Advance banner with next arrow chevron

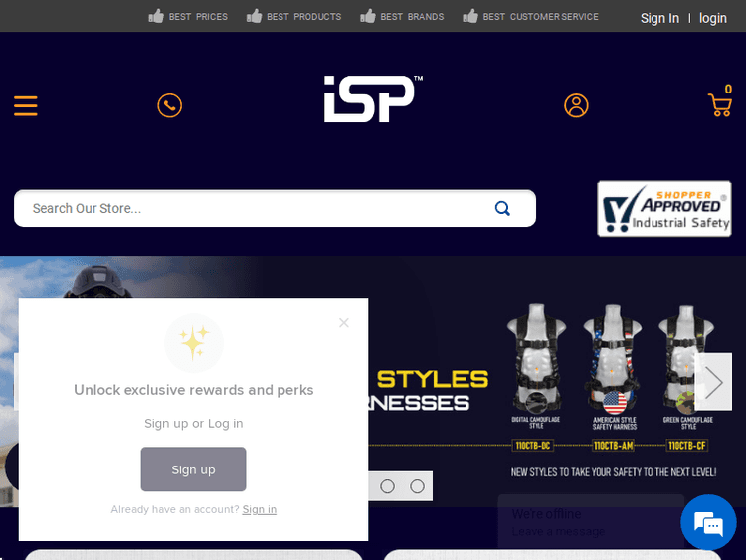pos(713,382)
